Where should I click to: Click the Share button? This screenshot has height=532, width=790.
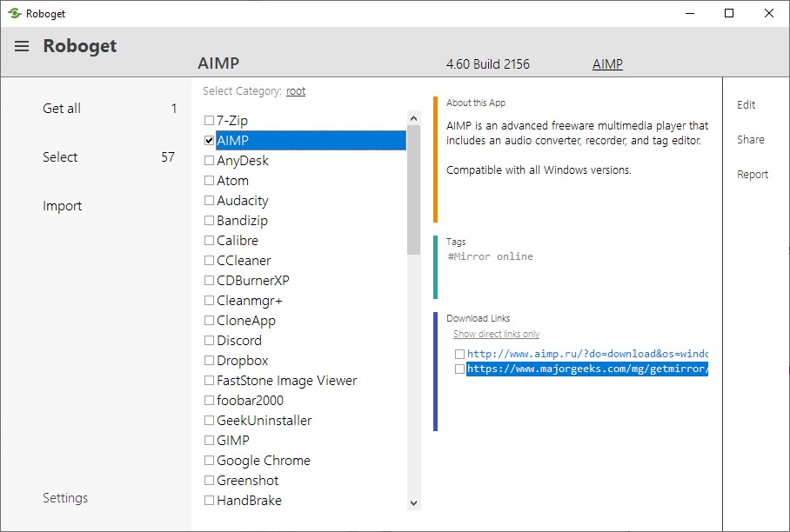click(750, 140)
